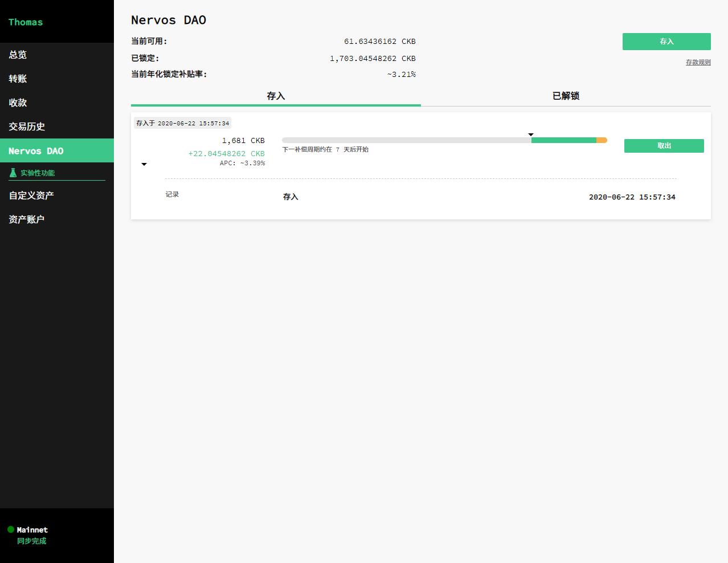Collapse the deposit record expander arrow
Viewport: 728px width, 563px height.
pos(144,164)
